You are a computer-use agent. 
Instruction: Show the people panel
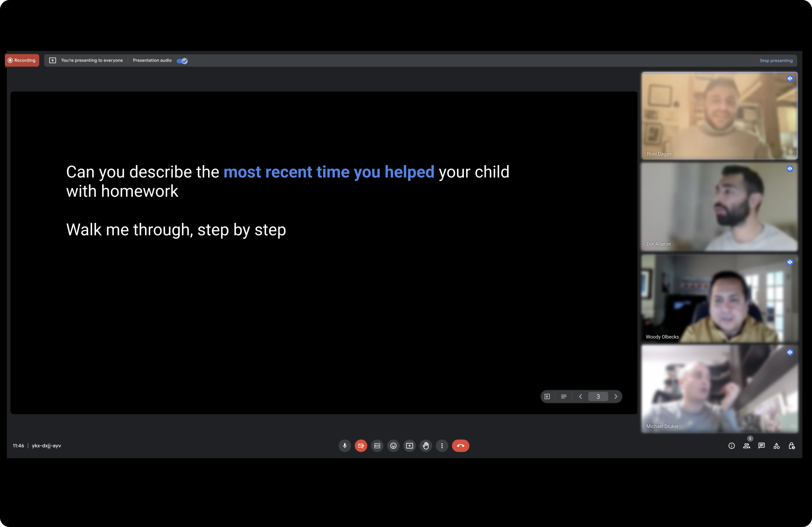coord(746,446)
